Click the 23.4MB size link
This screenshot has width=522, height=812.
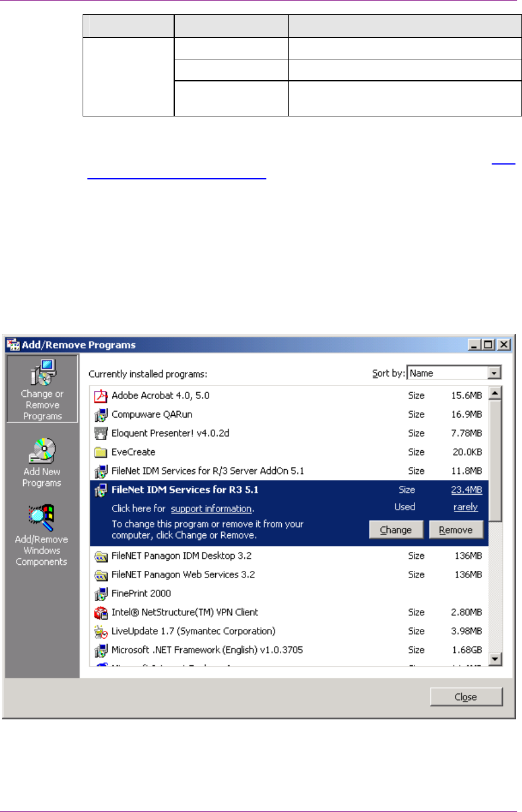point(466,490)
